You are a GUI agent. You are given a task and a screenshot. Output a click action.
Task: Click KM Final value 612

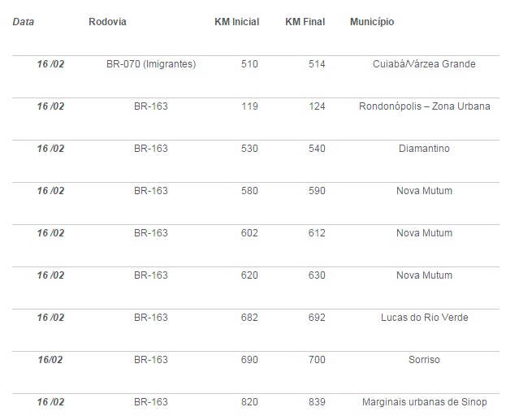tap(317, 233)
